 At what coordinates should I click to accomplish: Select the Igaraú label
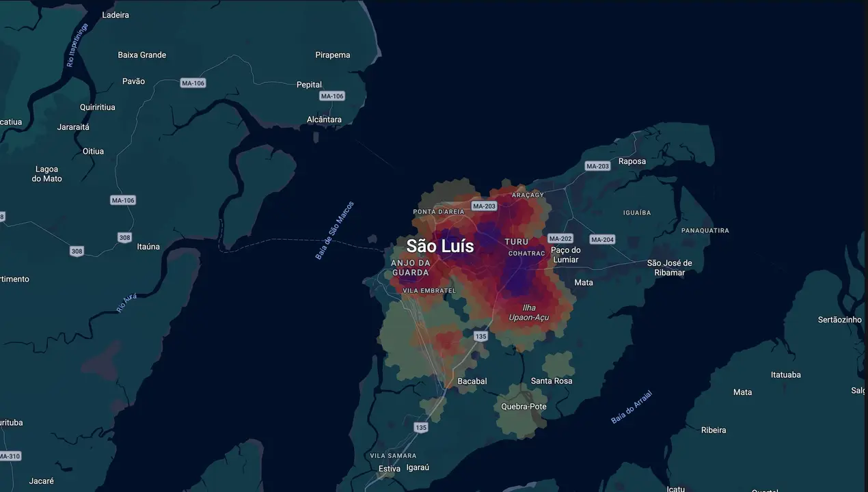click(418, 469)
